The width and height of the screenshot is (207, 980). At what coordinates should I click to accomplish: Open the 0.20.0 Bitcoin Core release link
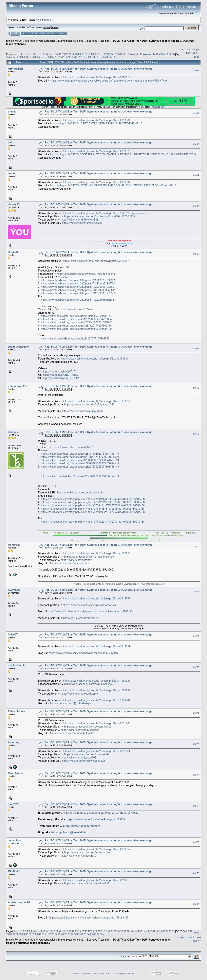tap(46, 27)
